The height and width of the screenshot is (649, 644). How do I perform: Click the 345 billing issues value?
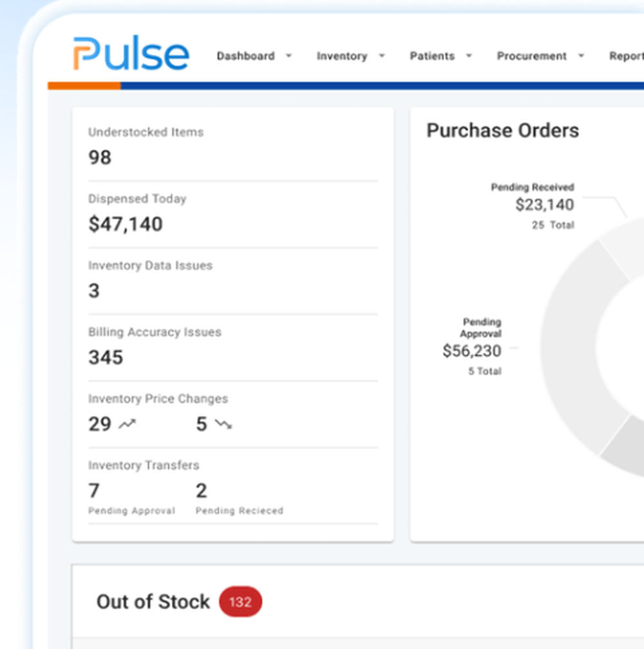(106, 357)
